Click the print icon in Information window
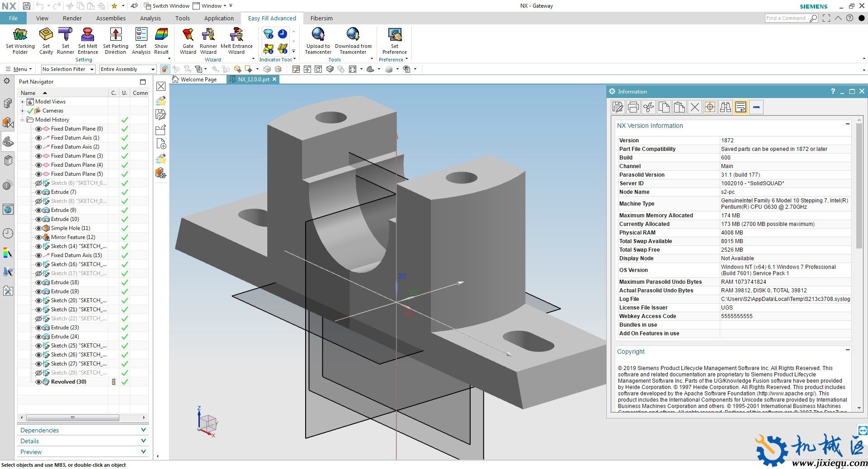The height and width of the screenshot is (469, 868). [x=633, y=107]
